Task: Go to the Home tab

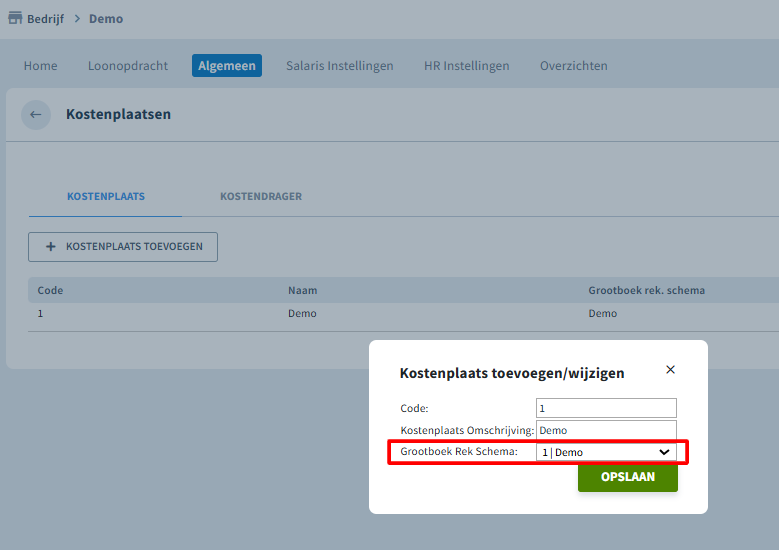Action: pyautogui.click(x=41, y=66)
